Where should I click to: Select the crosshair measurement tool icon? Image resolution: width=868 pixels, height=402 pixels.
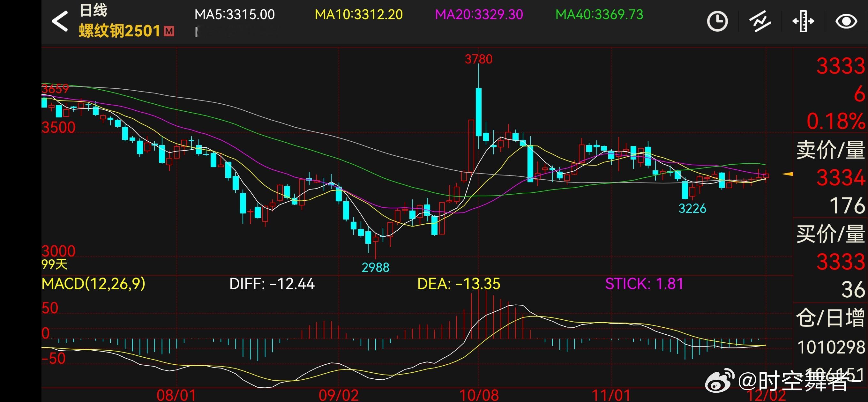tap(803, 21)
